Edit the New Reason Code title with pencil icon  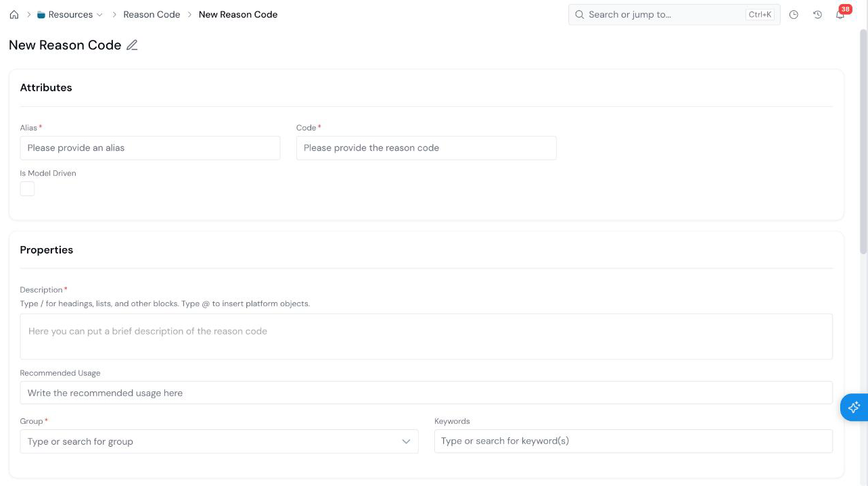(x=132, y=45)
